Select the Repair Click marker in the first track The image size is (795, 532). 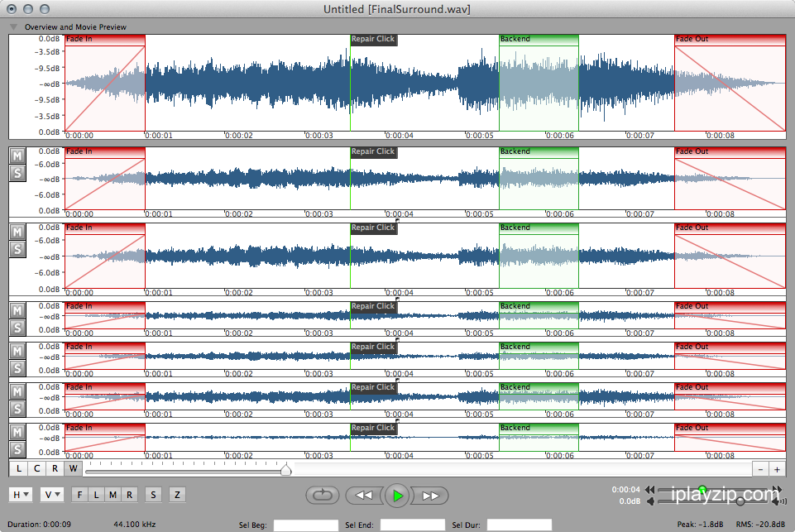click(373, 151)
